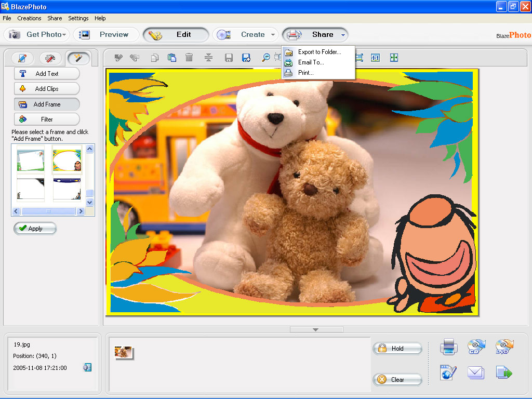The width and height of the screenshot is (532, 399).
Task: Open the Create dropdown arrow
Action: pos(273,35)
